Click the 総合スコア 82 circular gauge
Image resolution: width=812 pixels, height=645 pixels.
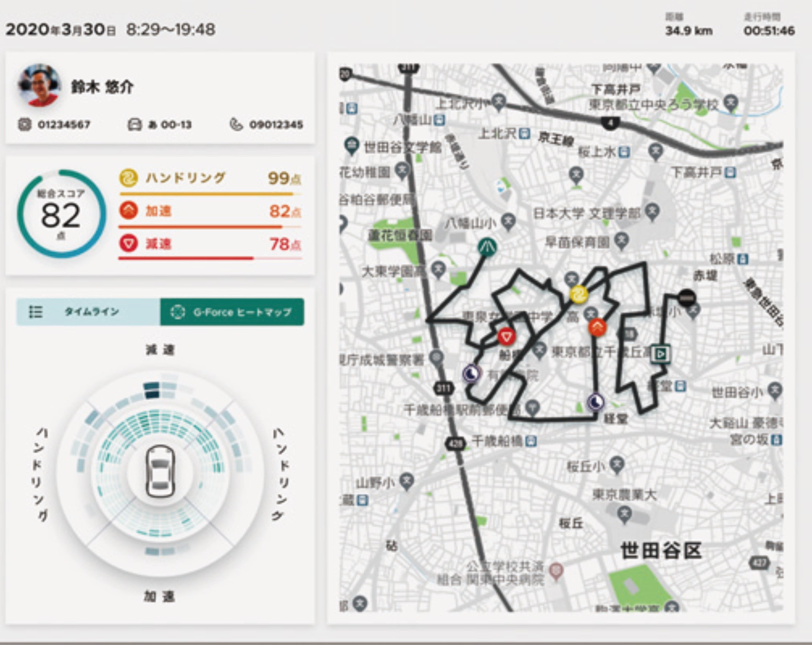pyautogui.click(x=61, y=214)
